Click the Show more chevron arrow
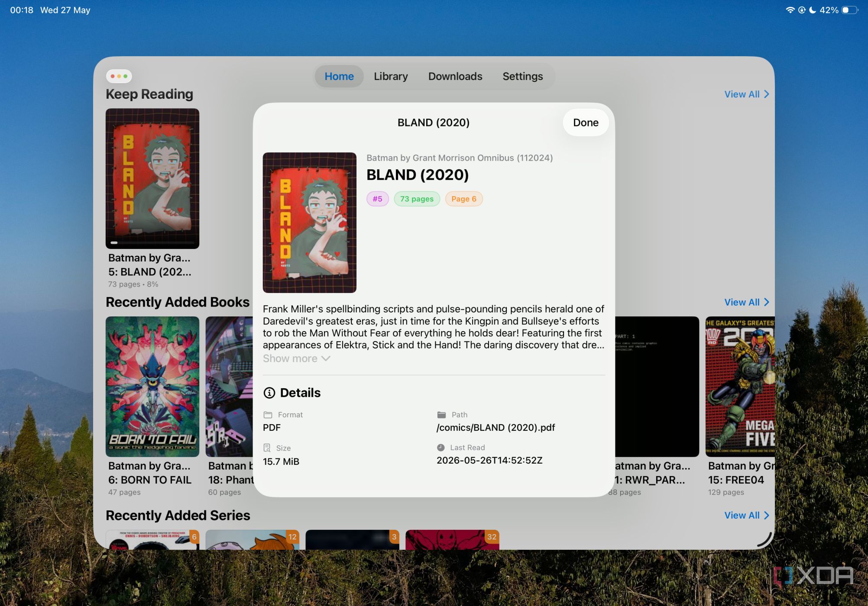The height and width of the screenshot is (606, 868). (326, 359)
